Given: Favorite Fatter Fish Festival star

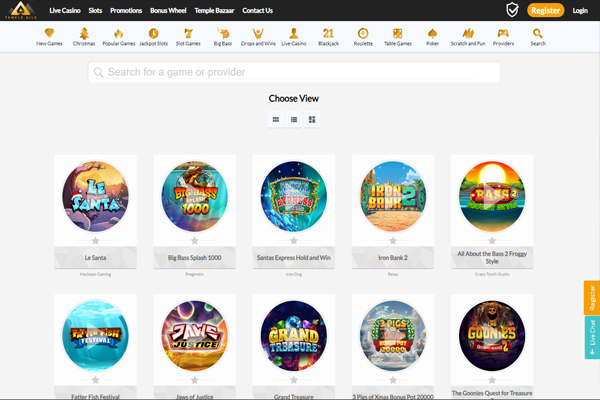Looking at the screenshot, I should pos(95,380).
